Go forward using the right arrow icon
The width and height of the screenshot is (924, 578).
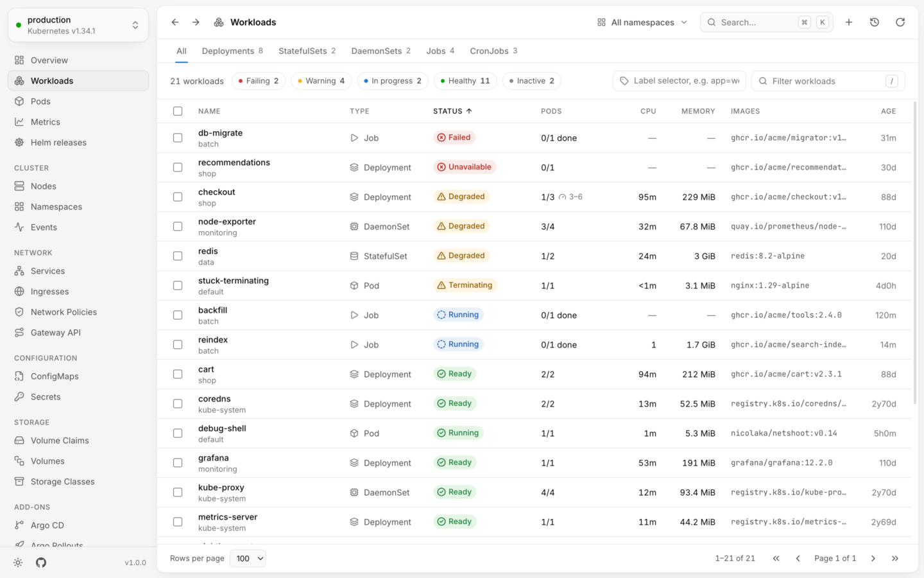[196, 22]
